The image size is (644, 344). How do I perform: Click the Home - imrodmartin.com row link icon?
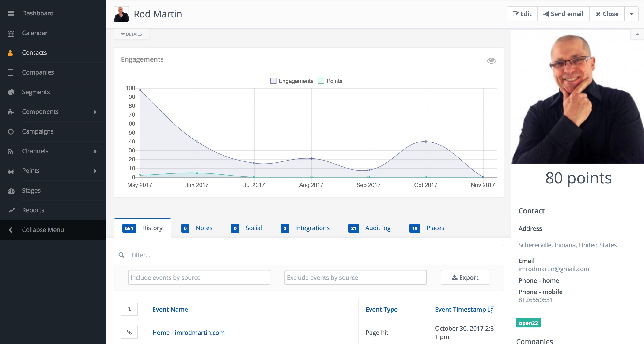[129, 332]
